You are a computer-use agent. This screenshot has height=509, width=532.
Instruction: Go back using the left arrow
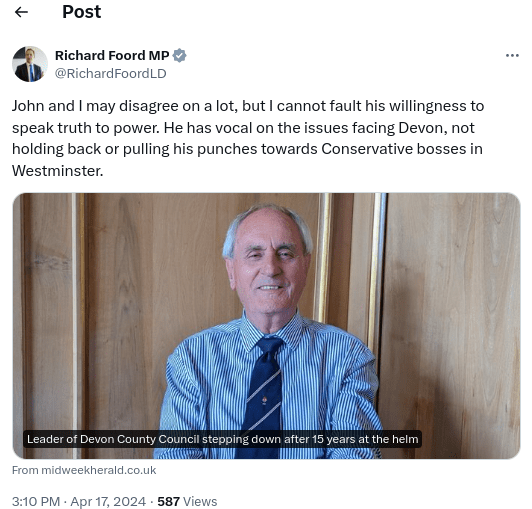(21, 12)
